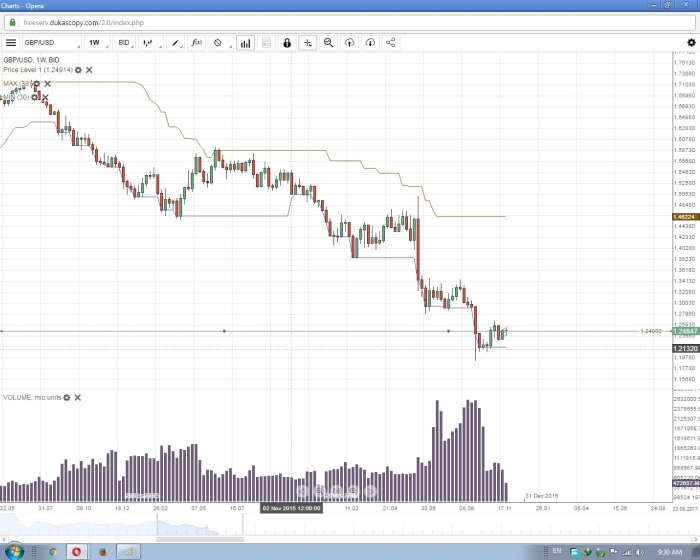The width and height of the screenshot is (700, 560).
Task: Click the 02 Nov 2015 12:00:00 date label
Action: tap(291, 508)
